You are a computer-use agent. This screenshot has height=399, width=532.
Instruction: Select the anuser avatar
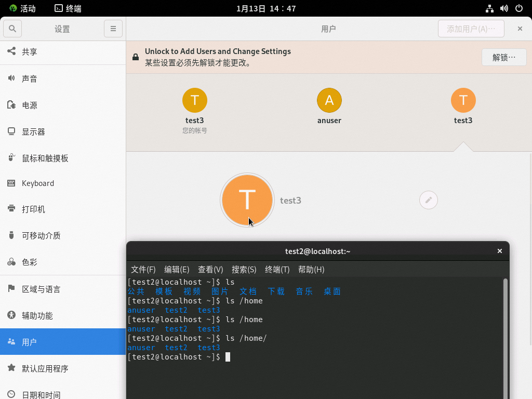pyautogui.click(x=329, y=100)
